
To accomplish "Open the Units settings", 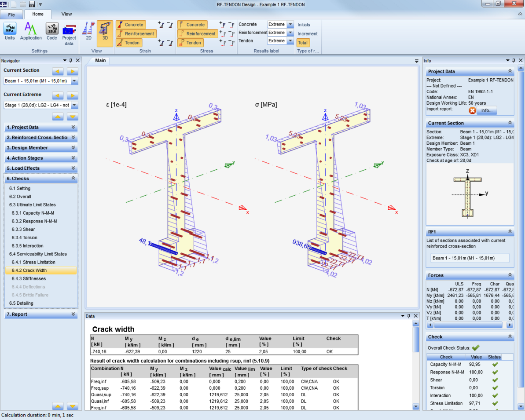I will click(x=9, y=31).
